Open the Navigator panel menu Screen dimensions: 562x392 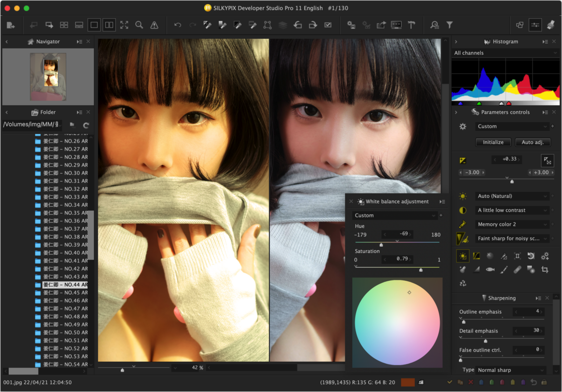(x=79, y=41)
